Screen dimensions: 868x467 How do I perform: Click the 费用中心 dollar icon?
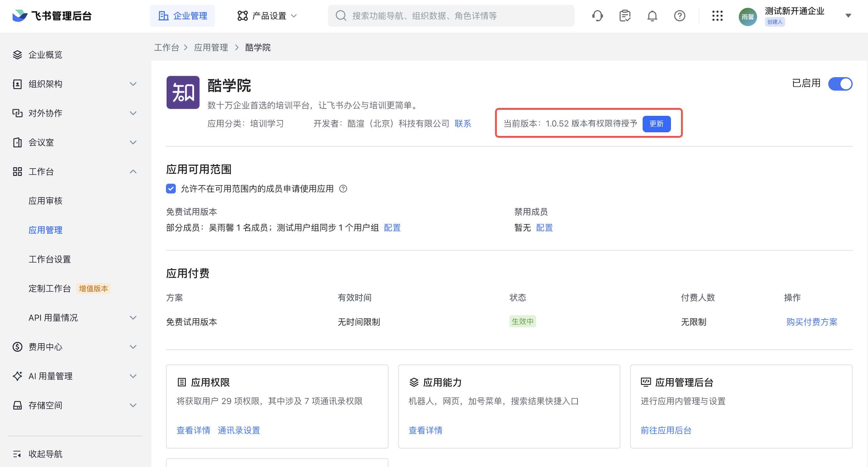point(17,347)
